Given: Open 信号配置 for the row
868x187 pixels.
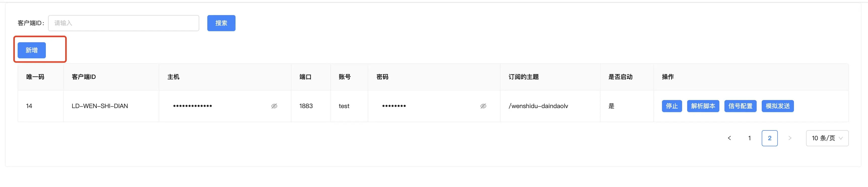Looking at the screenshot, I should point(741,106).
